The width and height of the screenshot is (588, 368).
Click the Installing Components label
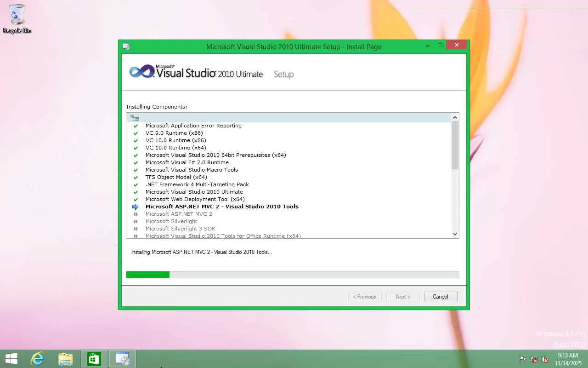pyautogui.click(x=157, y=107)
